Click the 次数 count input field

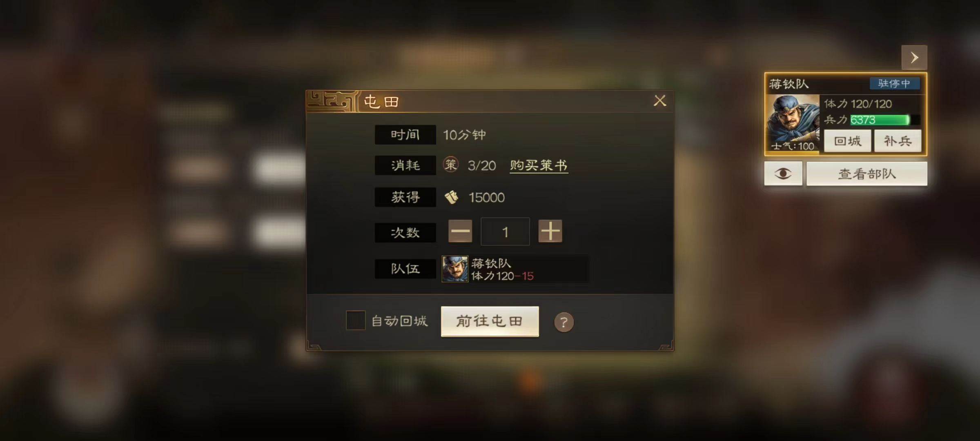click(x=505, y=232)
